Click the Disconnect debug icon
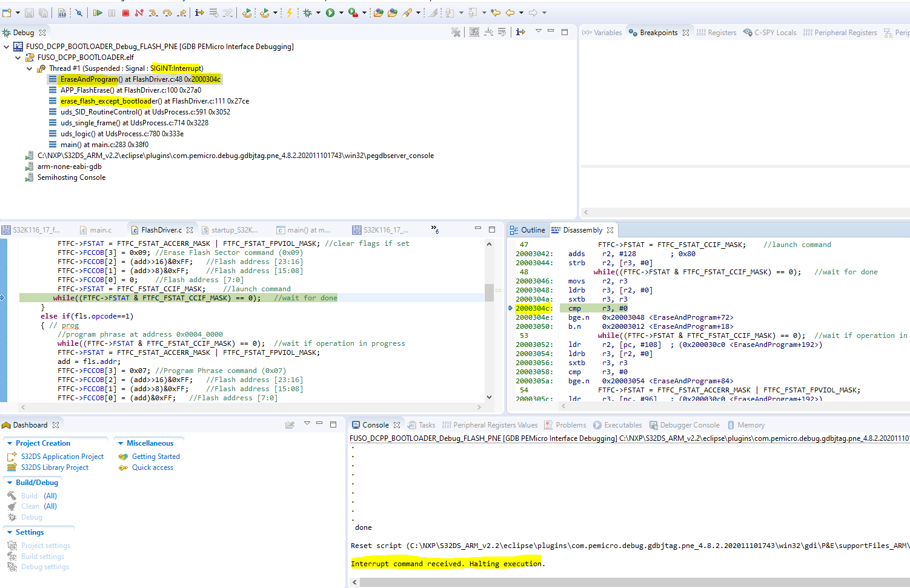This screenshot has height=588, width=910. (139, 13)
